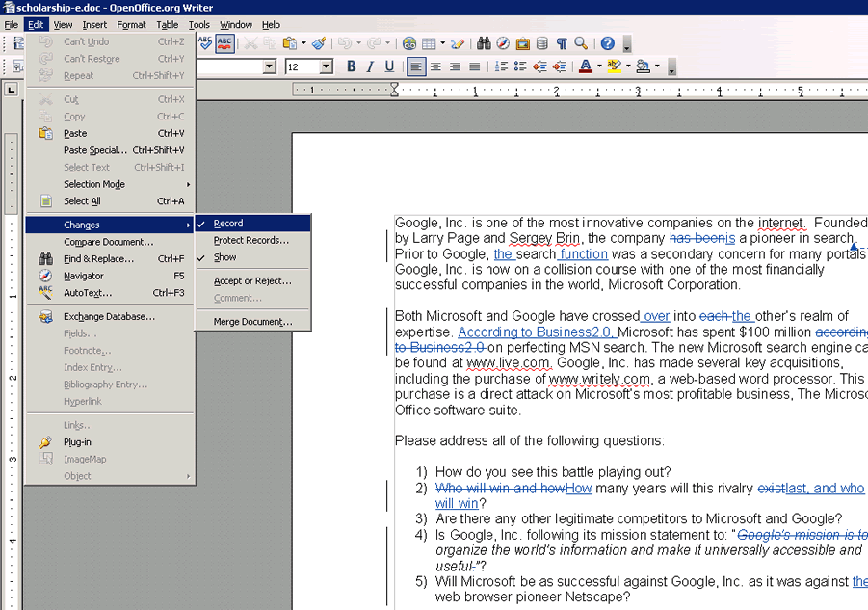Image resolution: width=868 pixels, height=610 pixels.
Task: Choose Exchange Database from the Edit menu
Action: pos(110,317)
